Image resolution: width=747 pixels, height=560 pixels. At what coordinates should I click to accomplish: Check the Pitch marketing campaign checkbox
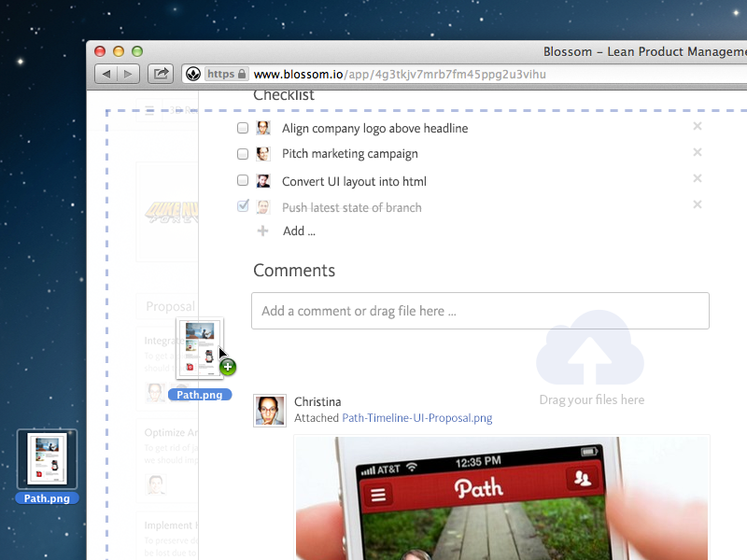point(243,154)
